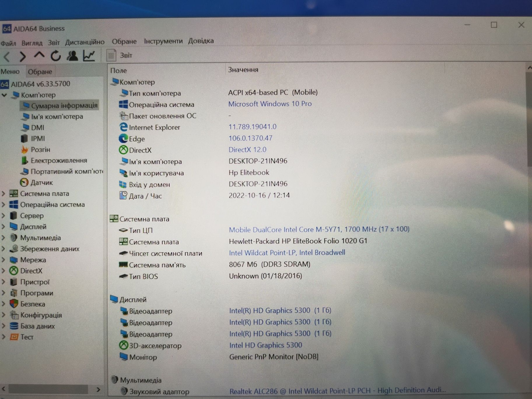Open the Intel Wildcat Point-LP chipset link

click(287, 253)
